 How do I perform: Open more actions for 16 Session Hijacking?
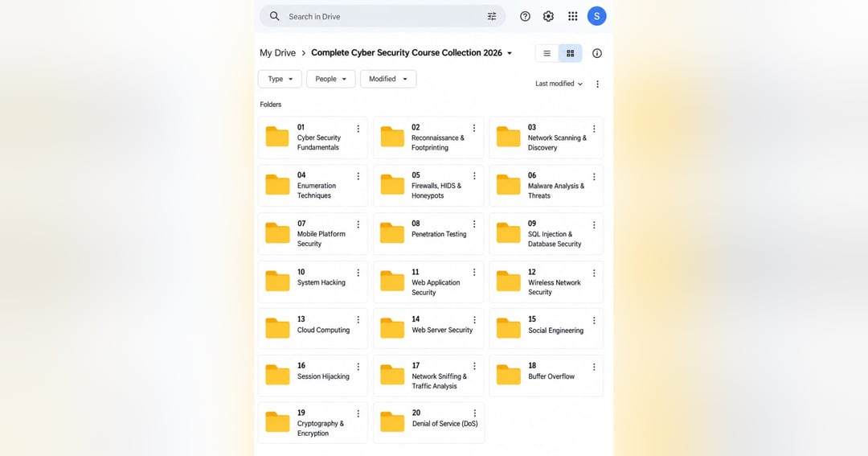pyautogui.click(x=358, y=367)
